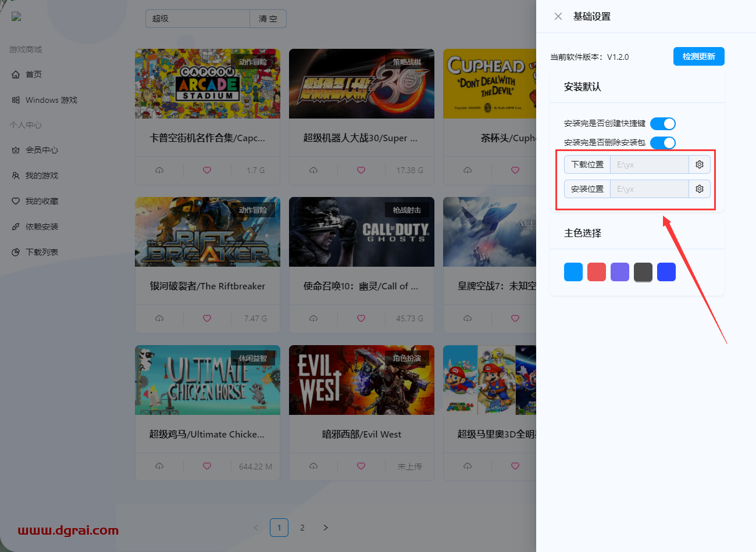Viewport: 756px width, 552px height.
Task: Open the Cuphead cover image
Action: point(490,84)
